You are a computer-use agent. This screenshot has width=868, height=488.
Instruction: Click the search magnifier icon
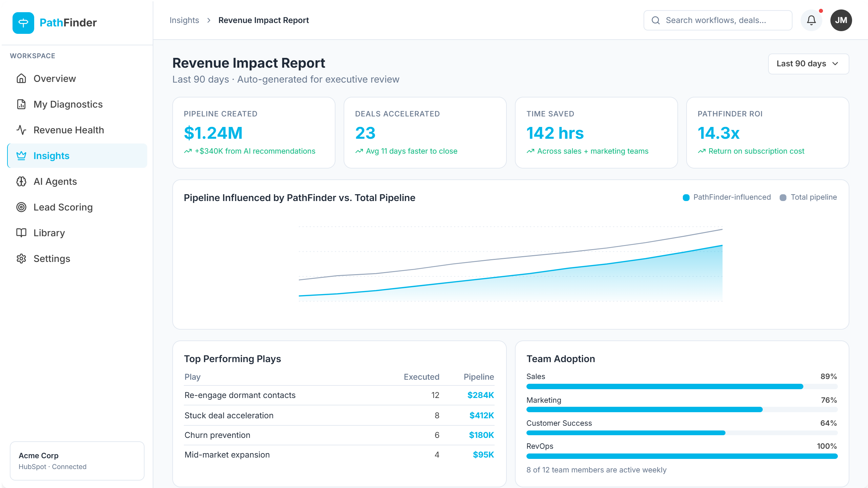coord(655,20)
